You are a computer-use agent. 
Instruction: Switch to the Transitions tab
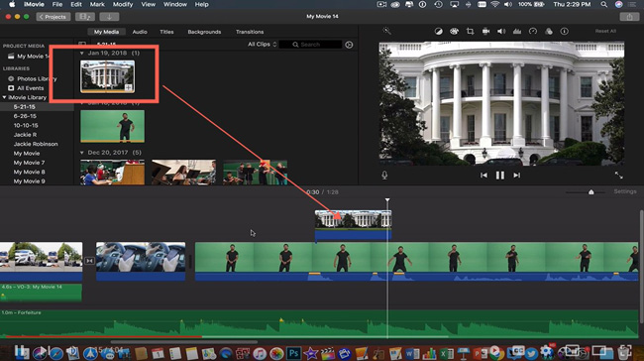click(x=250, y=32)
